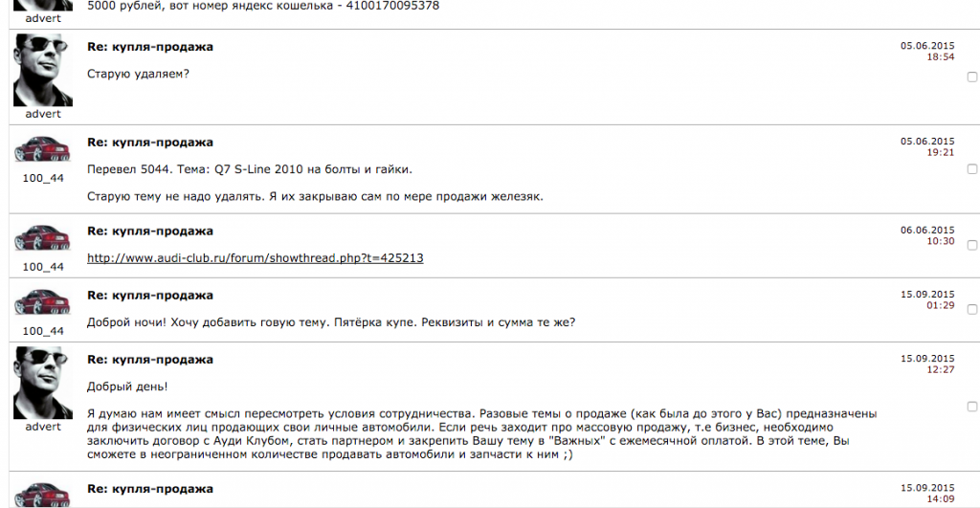Check the box for the 01:29 message
980x508 pixels.
point(972,310)
